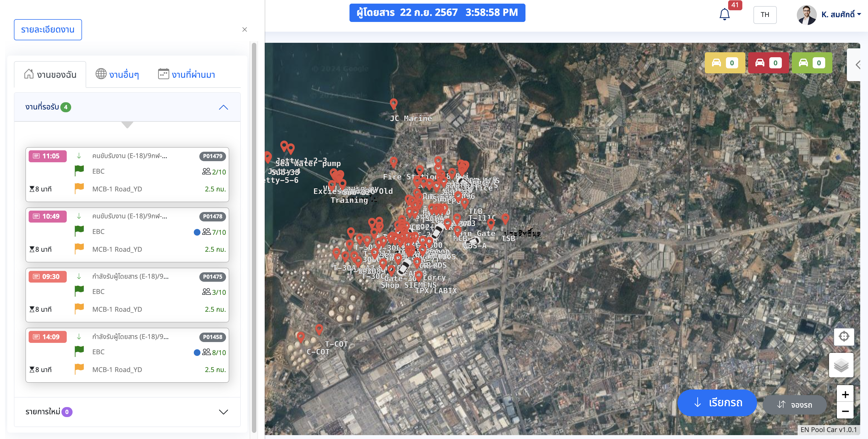This screenshot has width=868, height=439.
Task: Open job card P01479
Action: [x=127, y=174]
